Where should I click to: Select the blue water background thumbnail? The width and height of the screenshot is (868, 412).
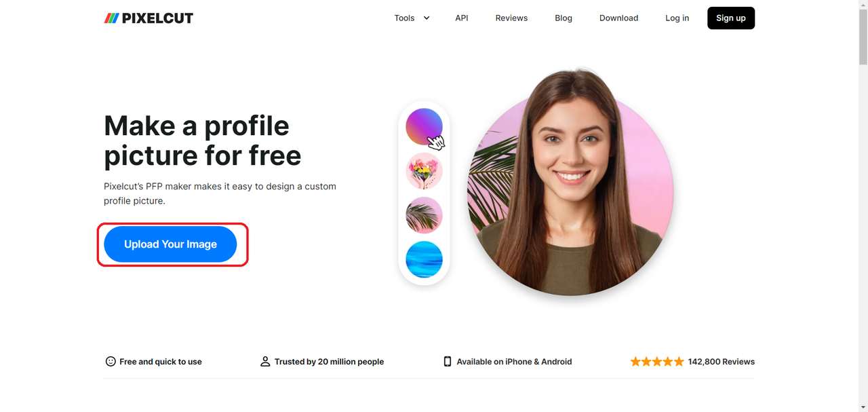point(424,259)
